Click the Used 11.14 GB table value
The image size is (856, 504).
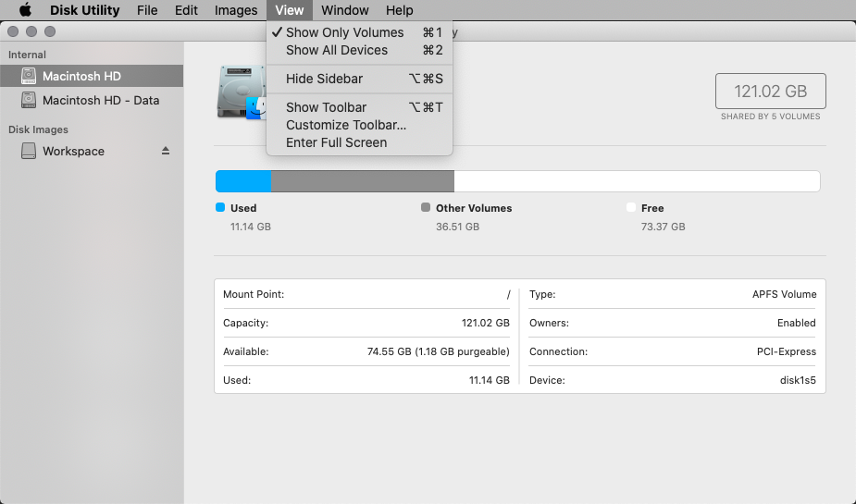click(x=490, y=380)
